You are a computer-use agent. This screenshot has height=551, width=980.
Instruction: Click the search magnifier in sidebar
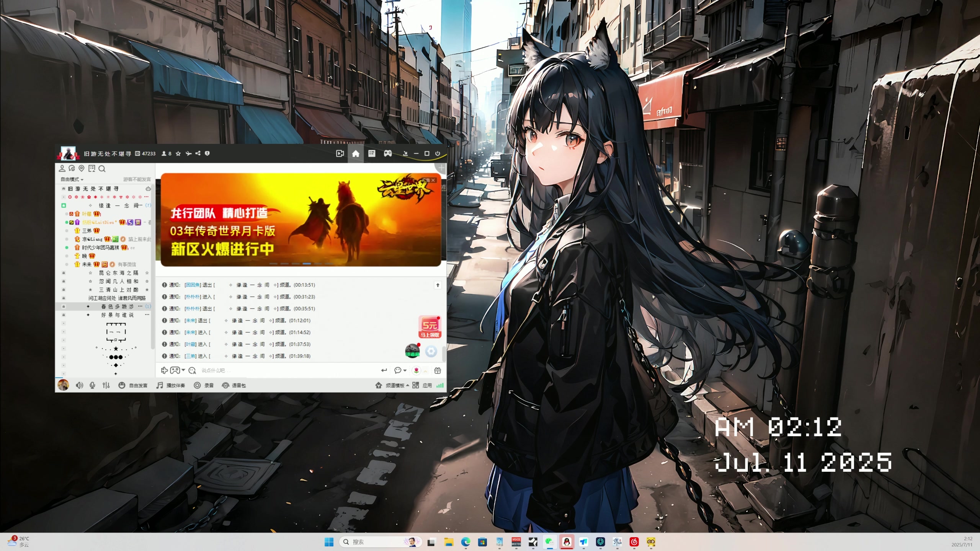(x=102, y=169)
